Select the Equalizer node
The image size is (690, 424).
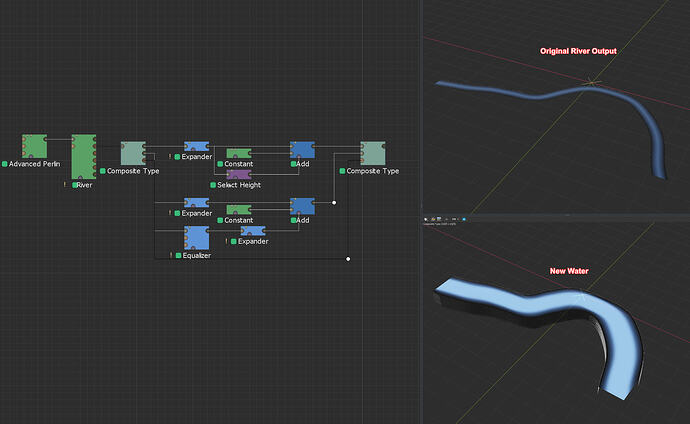[195, 238]
